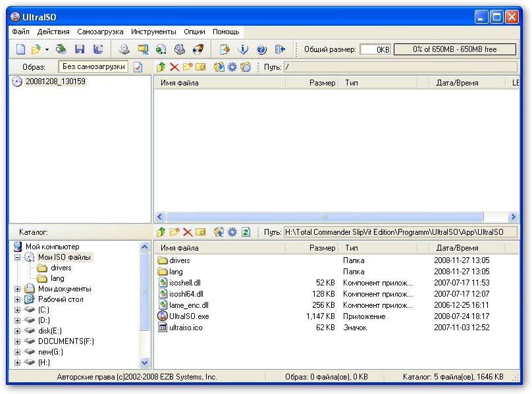
Task: Click Rename icon in image pane toolbar
Action: point(201,67)
